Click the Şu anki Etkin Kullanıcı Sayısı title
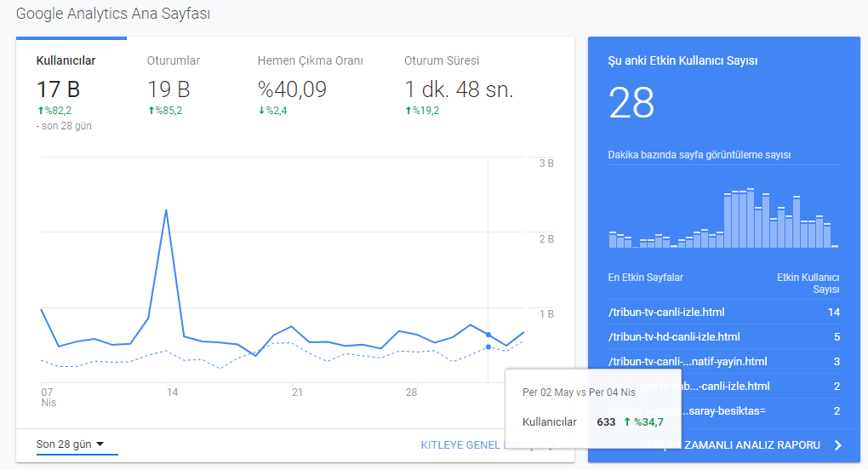Viewport: 868px width, 470px height. [x=682, y=61]
